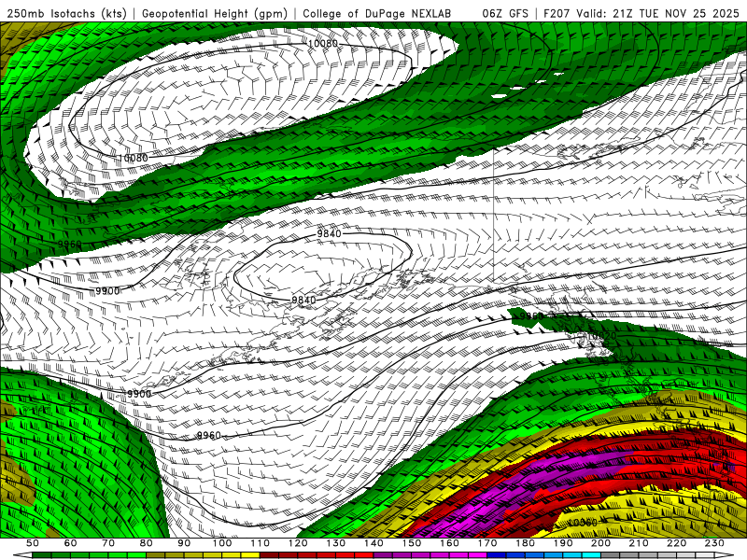The height and width of the screenshot is (560, 747).
Task: Click the 10060 contour label in yellow area
Action: coord(582,523)
